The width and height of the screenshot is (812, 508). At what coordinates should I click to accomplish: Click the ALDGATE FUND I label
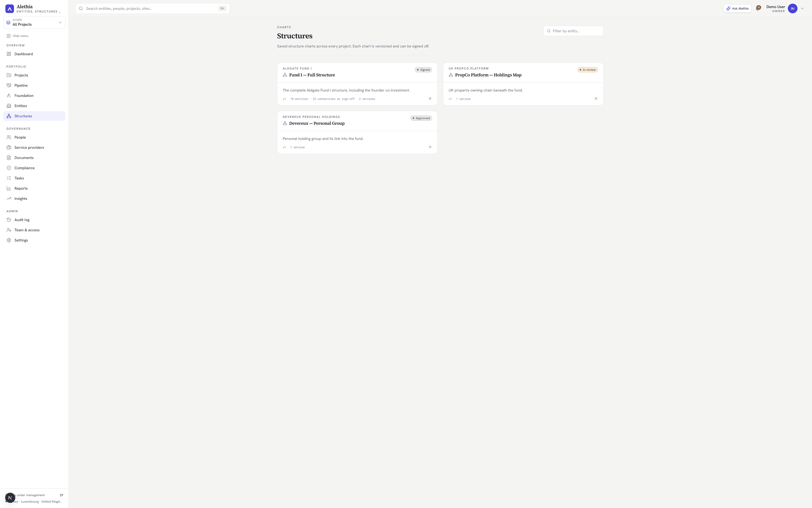(297, 69)
